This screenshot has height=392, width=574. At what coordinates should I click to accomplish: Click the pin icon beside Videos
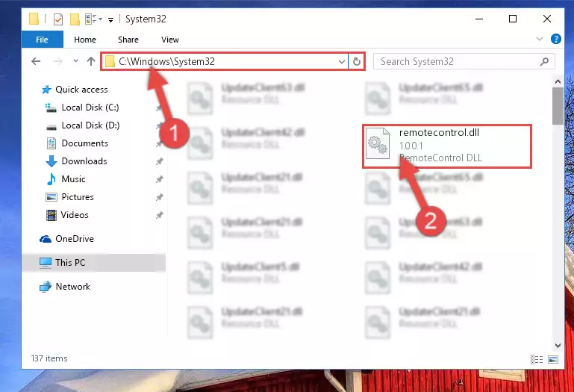[x=159, y=215]
